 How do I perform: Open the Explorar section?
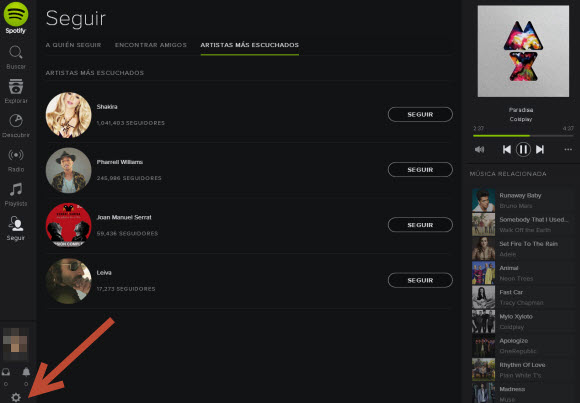[16, 91]
